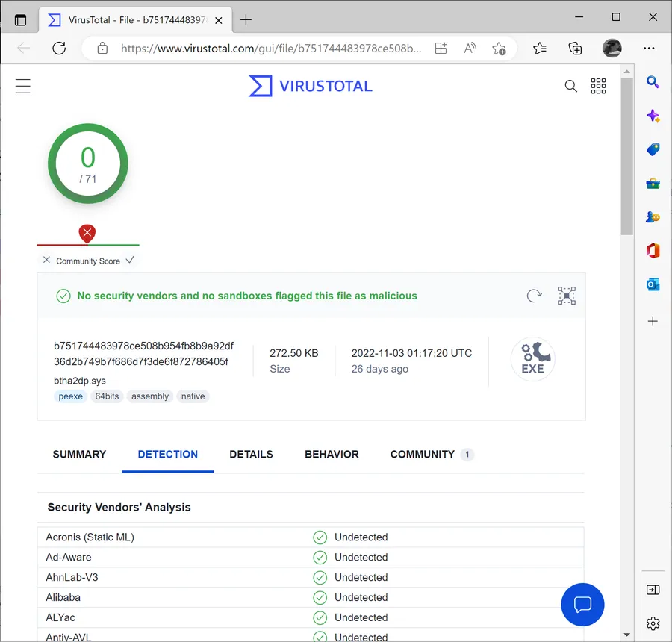This screenshot has height=642, width=672.
Task: Click the 64bits tag
Action: point(107,396)
